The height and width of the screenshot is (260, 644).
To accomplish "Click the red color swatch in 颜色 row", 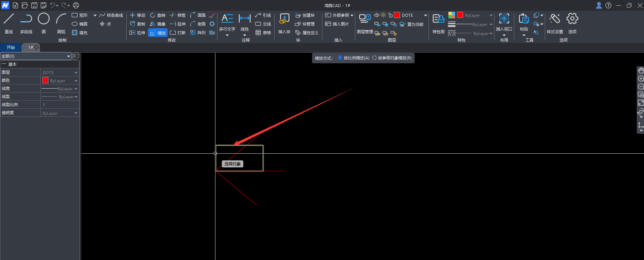I will [45, 81].
